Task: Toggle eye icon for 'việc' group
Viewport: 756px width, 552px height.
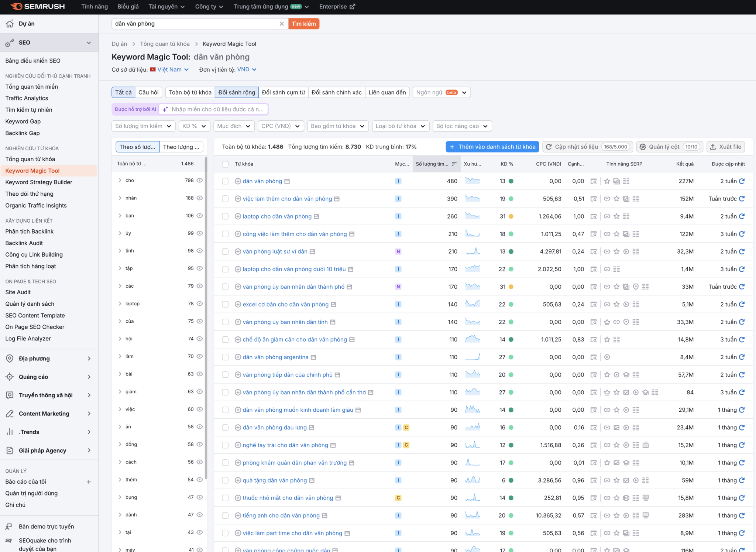Action: 200,409
